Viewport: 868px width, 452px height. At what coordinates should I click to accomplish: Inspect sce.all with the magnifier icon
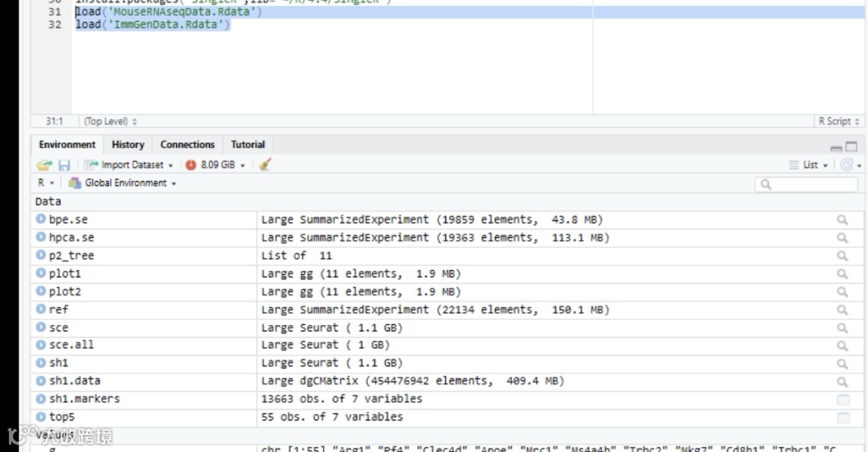[x=842, y=346]
